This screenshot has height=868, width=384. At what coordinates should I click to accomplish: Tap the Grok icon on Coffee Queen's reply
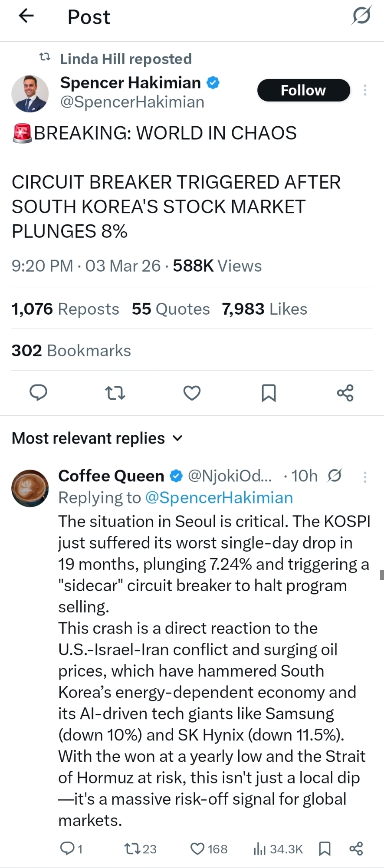pos(335,476)
